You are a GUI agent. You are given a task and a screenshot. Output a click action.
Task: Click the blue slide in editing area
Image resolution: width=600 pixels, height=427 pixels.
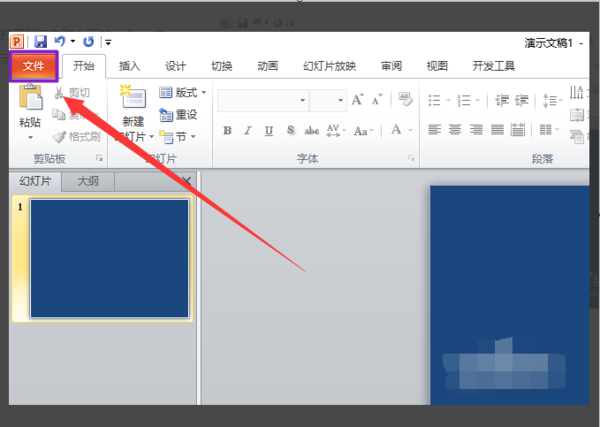pyautogui.click(x=509, y=295)
